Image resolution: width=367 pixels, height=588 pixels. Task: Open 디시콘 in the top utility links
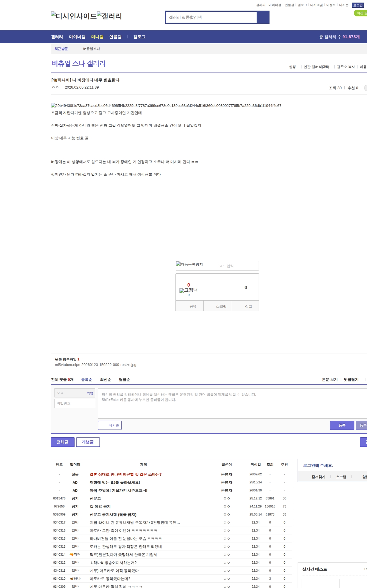point(344,5)
